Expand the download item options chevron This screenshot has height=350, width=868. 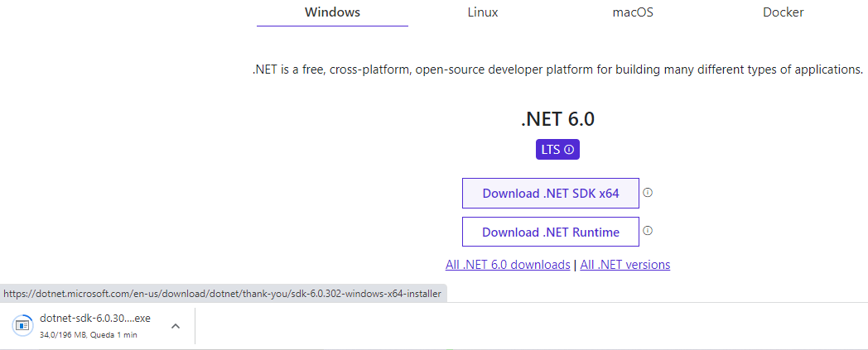(x=176, y=326)
